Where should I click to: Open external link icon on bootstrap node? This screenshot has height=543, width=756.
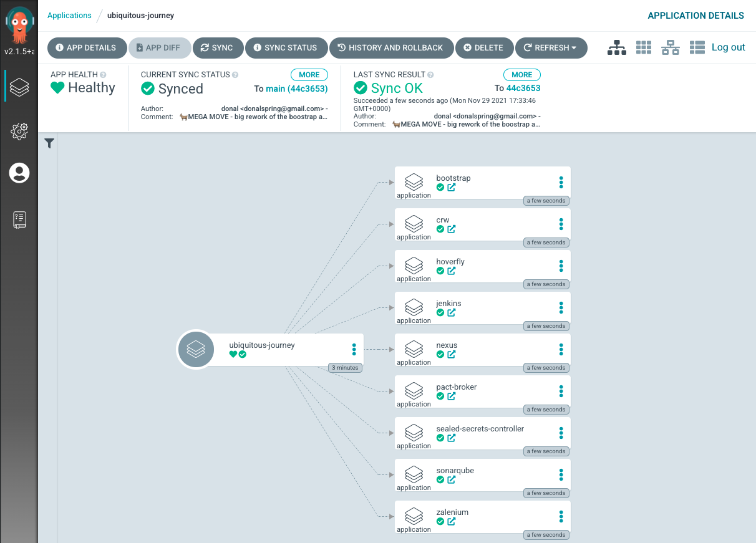tap(452, 187)
